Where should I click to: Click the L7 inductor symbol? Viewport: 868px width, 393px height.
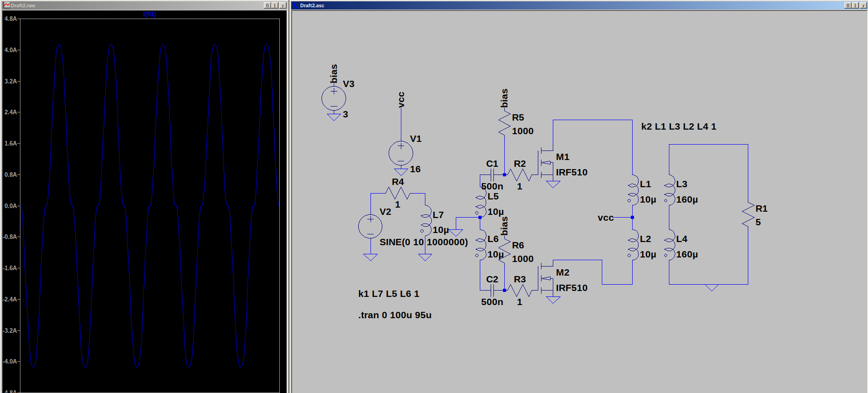tap(425, 220)
